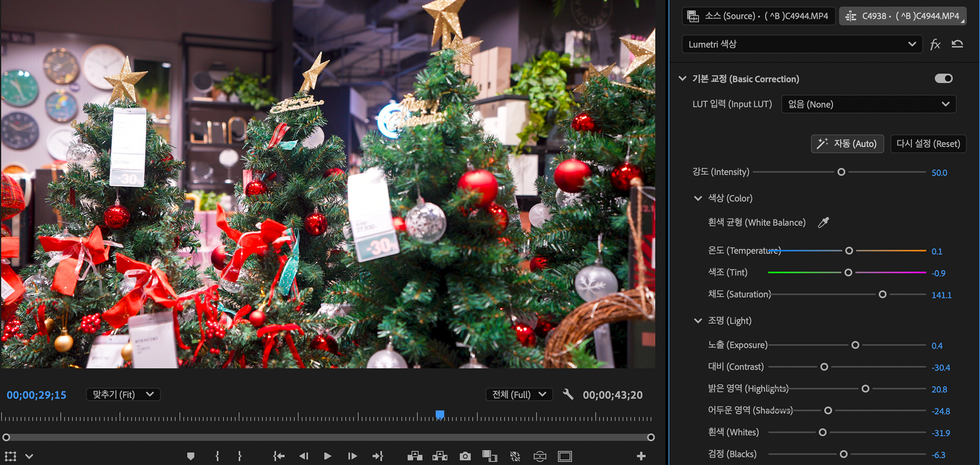Click the Export Frame camera icon
Image resolution: width=980 pixels, height=465 pixels.
(465, 456)
